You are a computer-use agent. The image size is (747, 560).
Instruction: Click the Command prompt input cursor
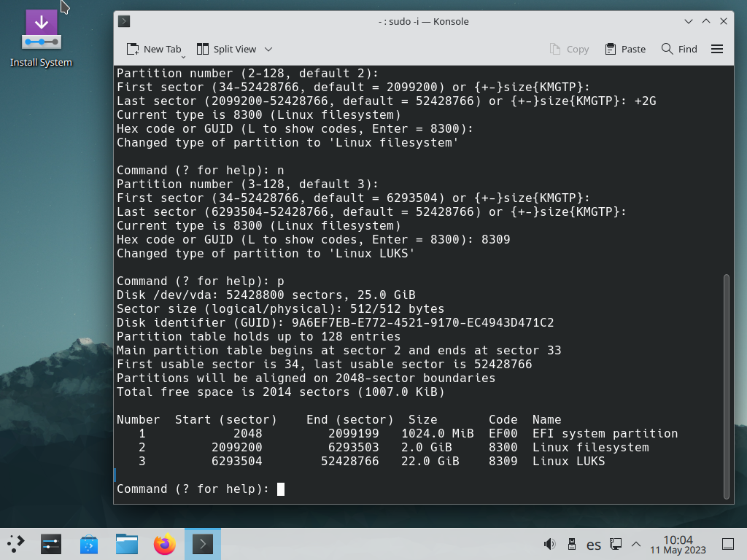point(281,489)
